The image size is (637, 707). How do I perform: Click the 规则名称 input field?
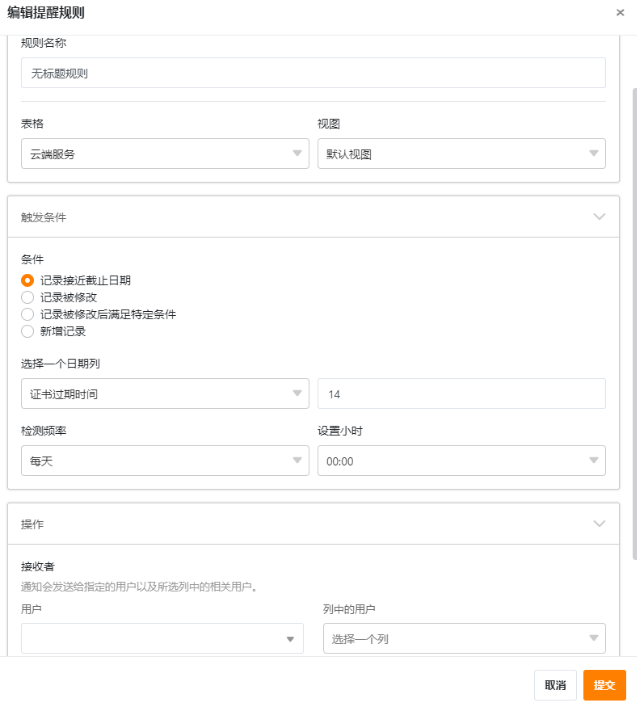[313, 73]
